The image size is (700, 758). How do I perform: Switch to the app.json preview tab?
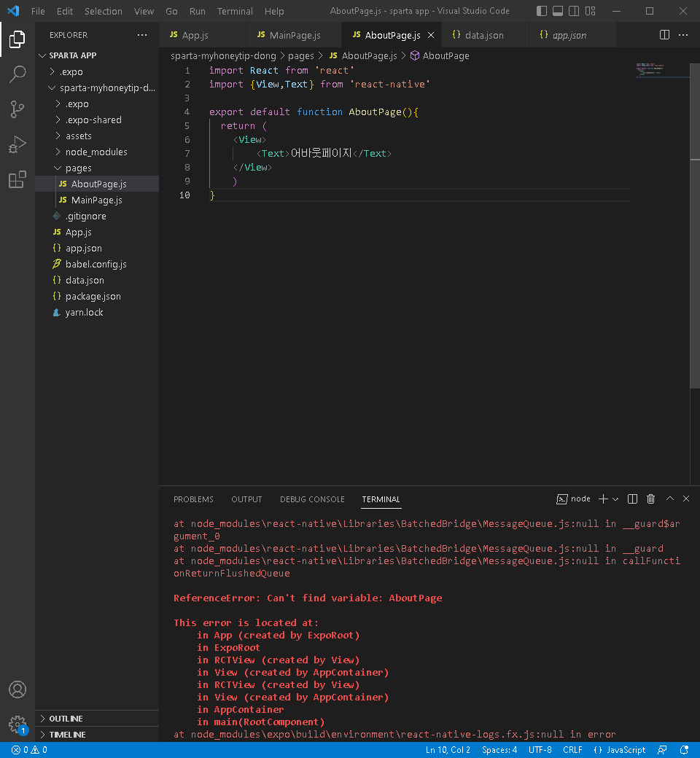coord(573,35)
